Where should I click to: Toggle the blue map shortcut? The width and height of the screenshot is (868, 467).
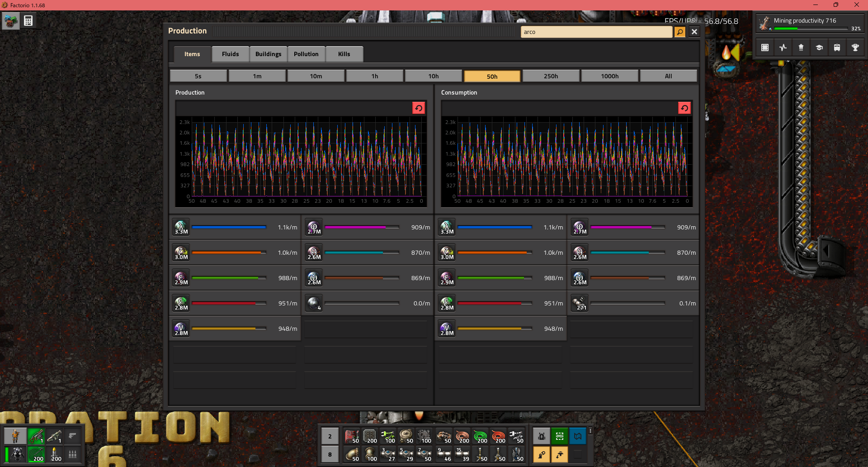click(x=578, y=436)
